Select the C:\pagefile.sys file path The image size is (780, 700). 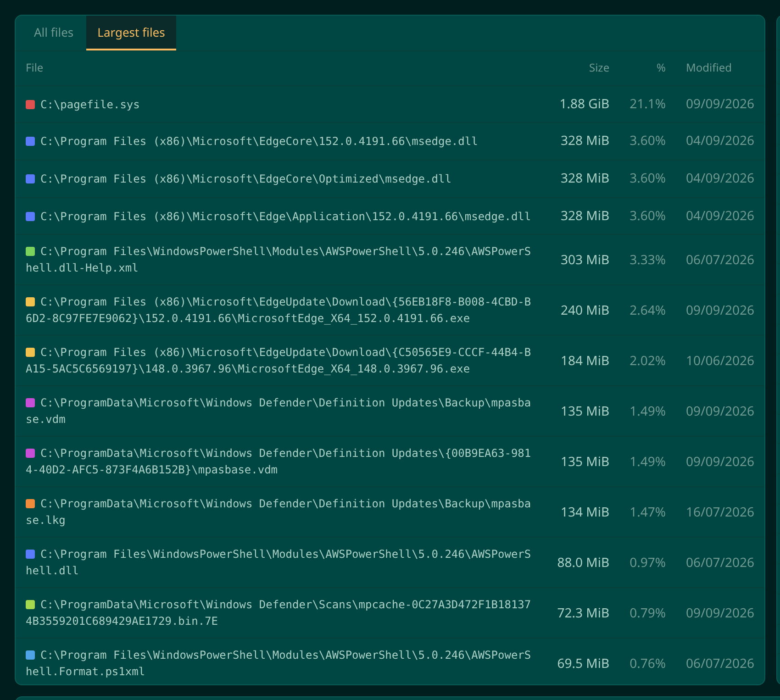click(90, 105)
